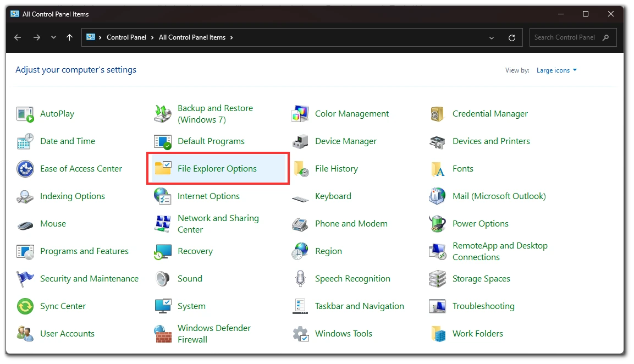Screen dimensions: 634x364
Task: Navigate up one level with up arrow
Action: [x=69, y=37]
